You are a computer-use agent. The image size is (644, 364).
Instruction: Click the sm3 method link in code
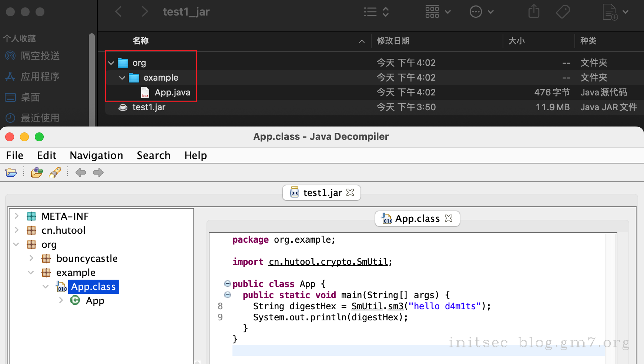395,306
